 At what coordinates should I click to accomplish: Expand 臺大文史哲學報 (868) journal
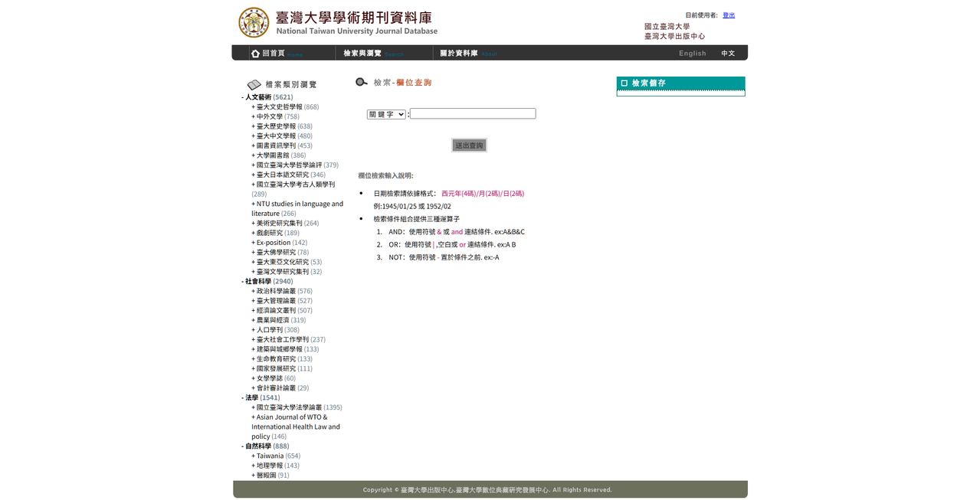tap(285, 106)
